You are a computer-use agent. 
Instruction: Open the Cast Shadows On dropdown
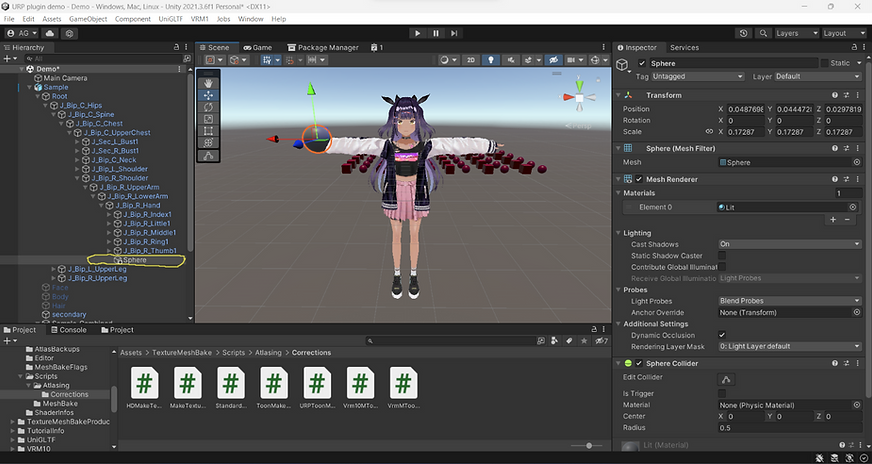tap(790, 244)
